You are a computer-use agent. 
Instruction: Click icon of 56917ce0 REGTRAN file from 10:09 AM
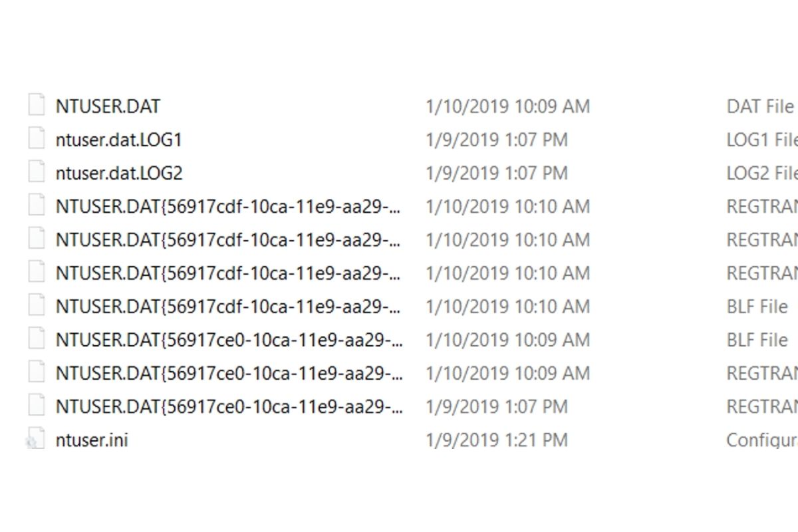(36, 372)
